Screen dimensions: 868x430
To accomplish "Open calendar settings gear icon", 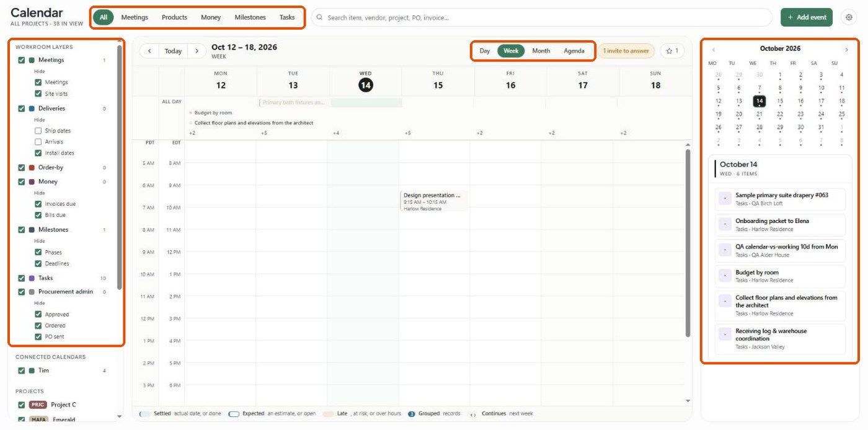I will pyautogui.click(x=849, y=17).
